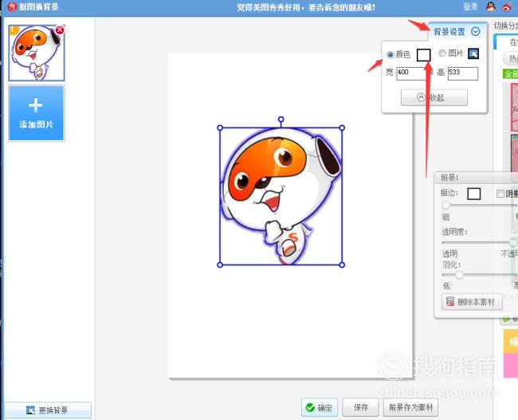Click the 抠图换背景 window title
518x420 pixels.
point(39,6)
